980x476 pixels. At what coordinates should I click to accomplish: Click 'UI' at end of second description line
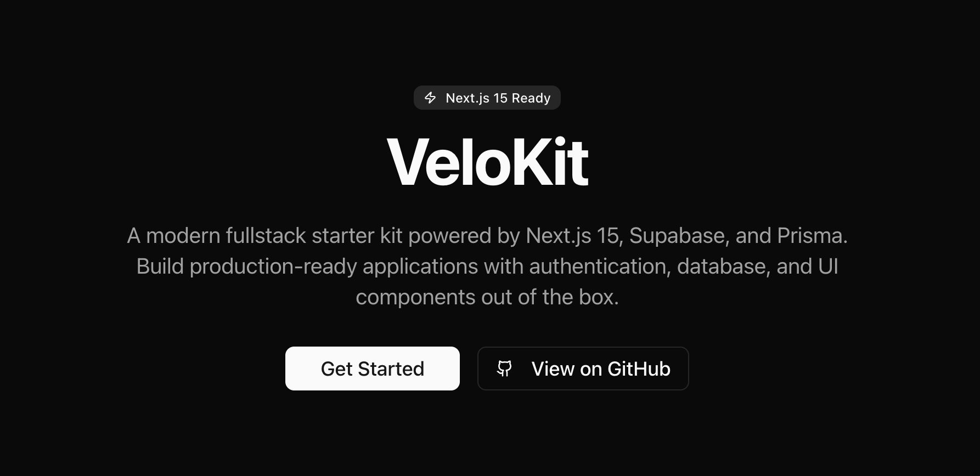(x=828, y=267)
